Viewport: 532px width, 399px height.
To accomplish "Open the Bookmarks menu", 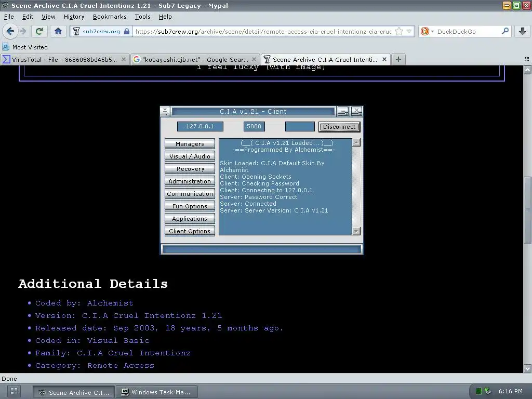I will point(110,17).
